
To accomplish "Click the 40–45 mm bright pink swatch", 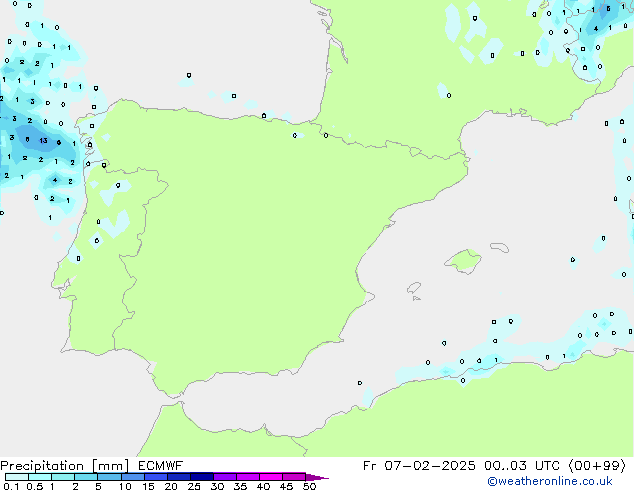I will 271,477.
